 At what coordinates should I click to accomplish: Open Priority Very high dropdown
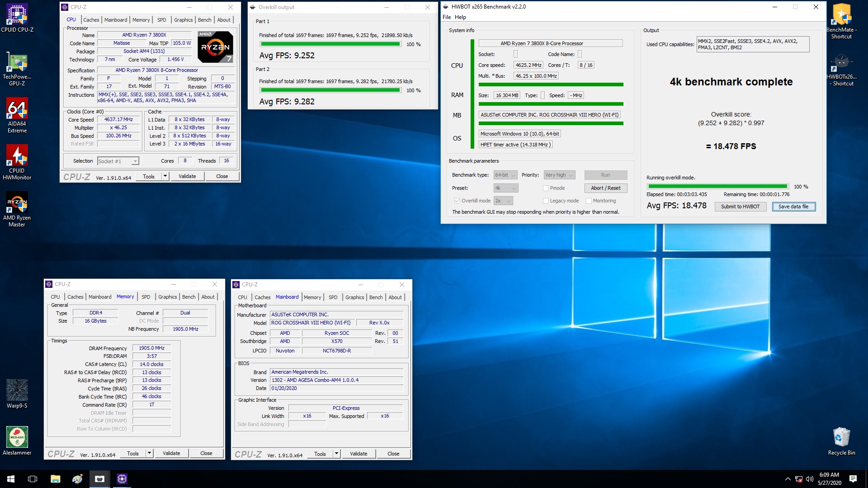[x=559, y=175]
